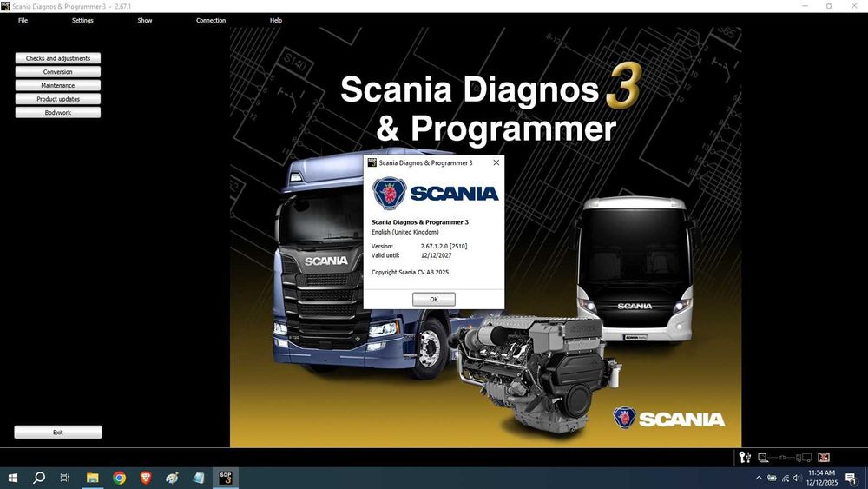The height and width of the screenshot is (489, 868).
Task: Open the notification center icon
Action: 852,478
